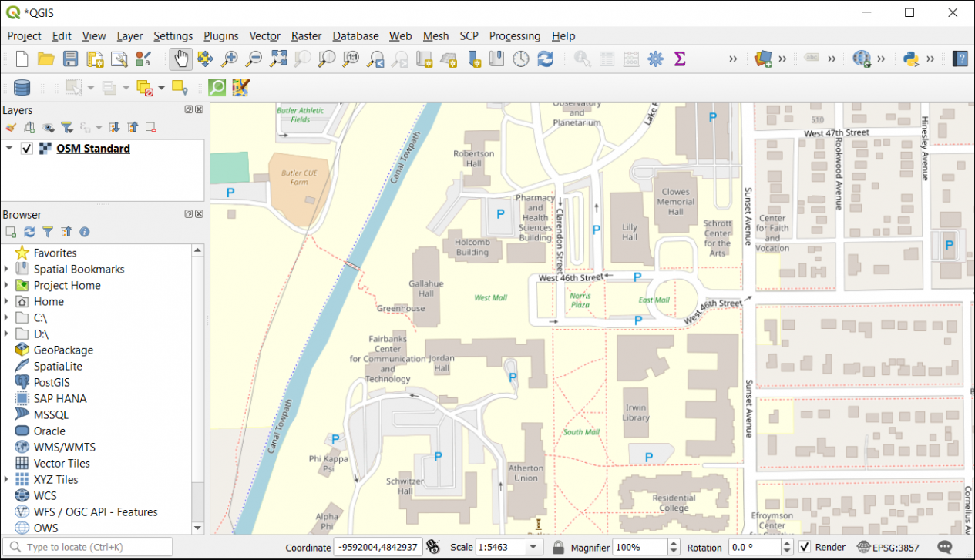The width and height of the screenshot is (975, 560).
Task: Open the map themes eye dropdown
Action: pyautogui.click(x=48, y=128)
